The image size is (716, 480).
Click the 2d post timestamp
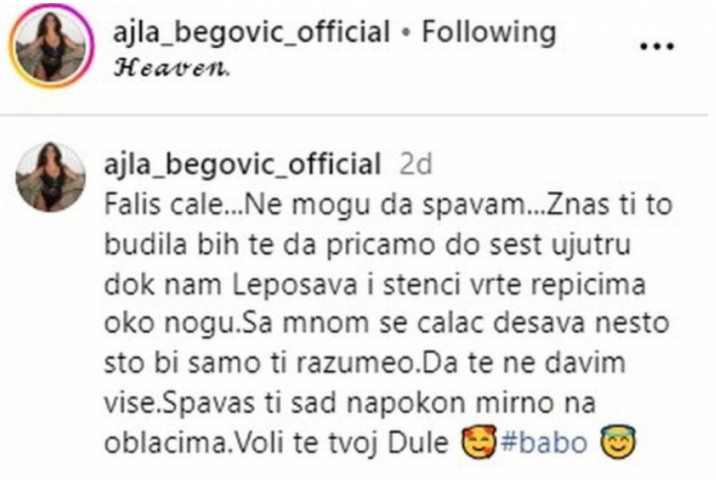point(416,164)
